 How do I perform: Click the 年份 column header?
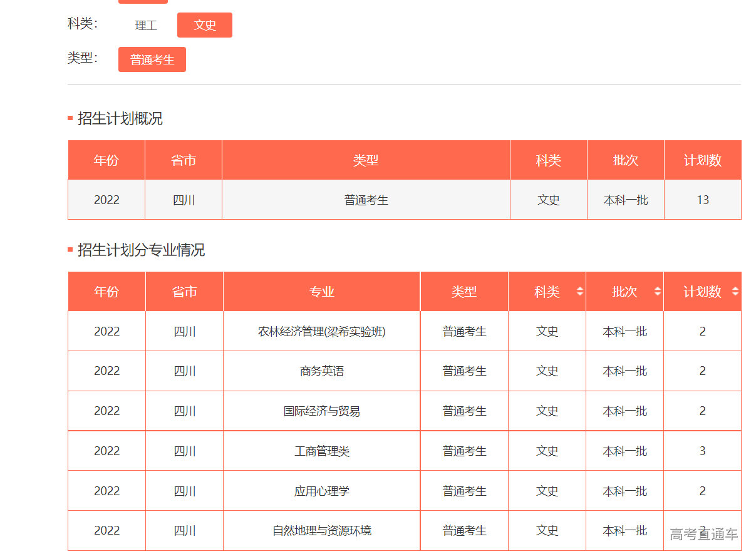[106, 291]
